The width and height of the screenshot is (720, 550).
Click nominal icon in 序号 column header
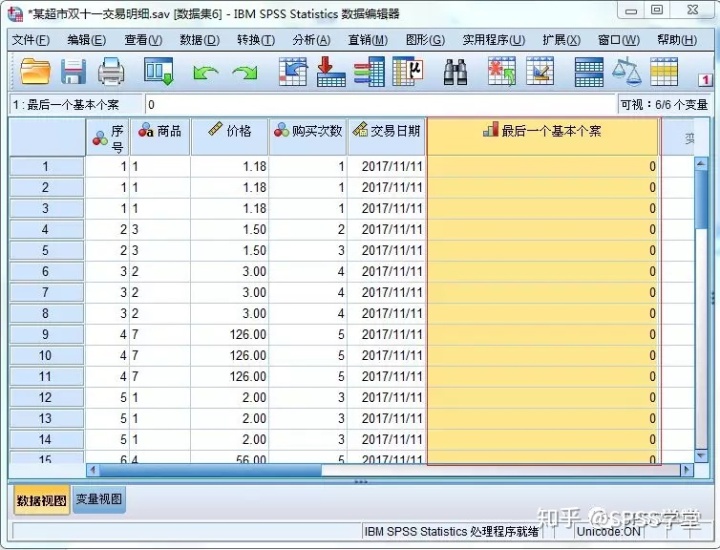(x=100, y=138)
